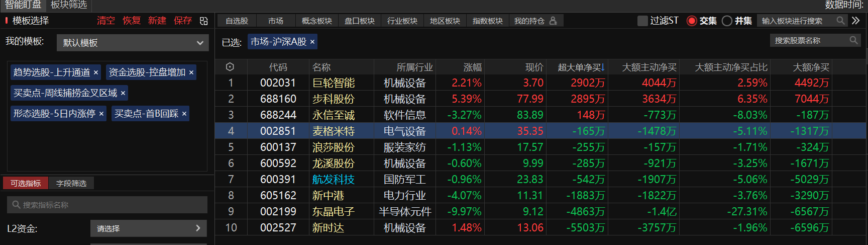868x245 pixels.
Task: Sort by 大额主动净买占比 column header
Action: click(x=731, y=67)
